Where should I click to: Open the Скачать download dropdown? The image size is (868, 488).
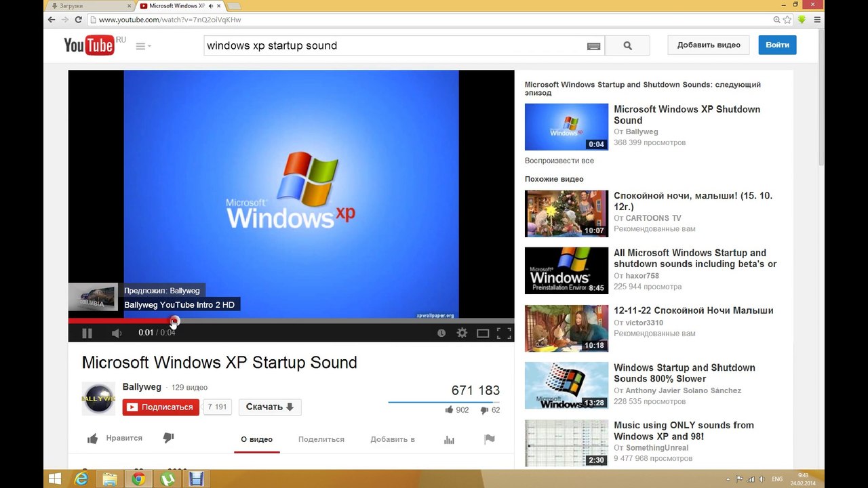click(270, 407)
